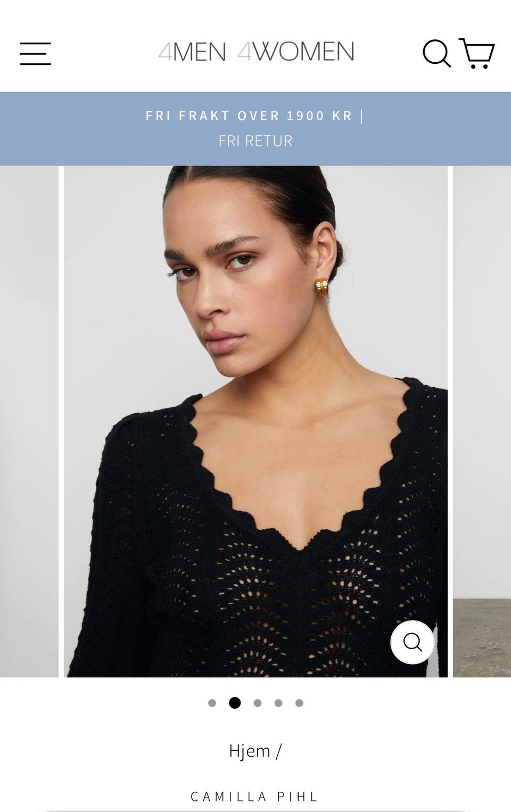This screenshot has height=812, width=511.
Task: Open the hamburger navigation menu
Action: pyautogui.click(x=35, y=53)
